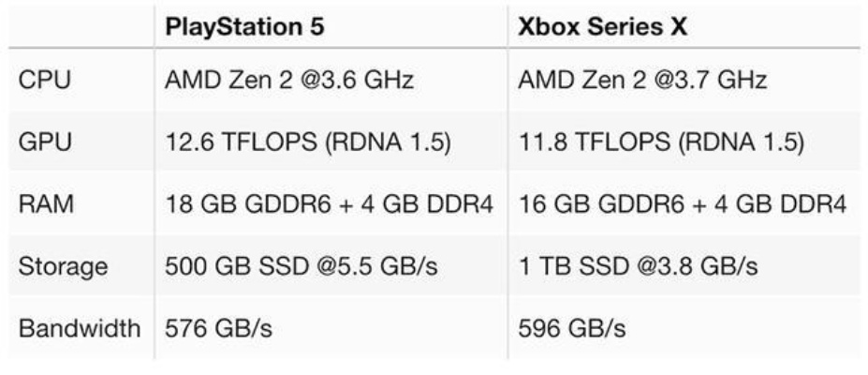Screen dimensions: 868x375
Task: Click the empty top-left header cell
Action: point(80,26)
